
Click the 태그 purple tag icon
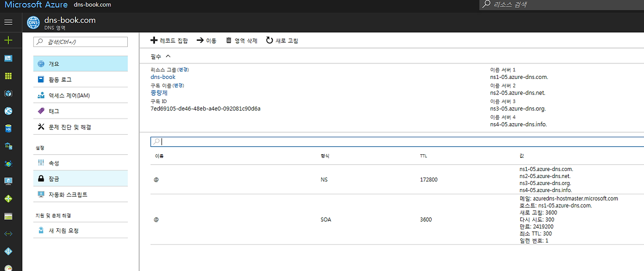click(x=41, y=111)
